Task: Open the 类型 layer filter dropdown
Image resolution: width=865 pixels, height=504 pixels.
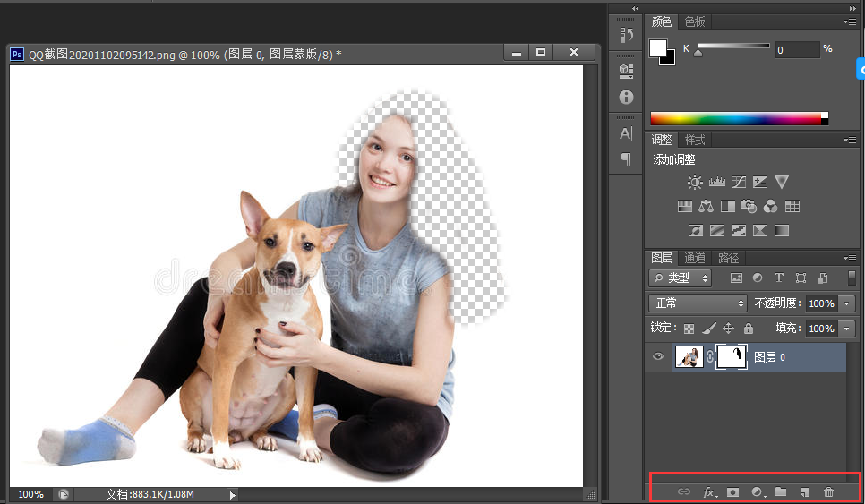Action: click(x=680, y=278)
